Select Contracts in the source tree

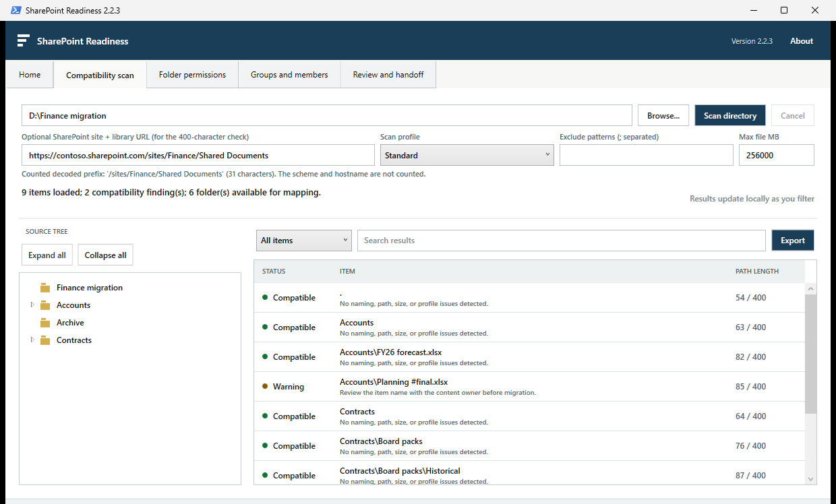point(74,340)
